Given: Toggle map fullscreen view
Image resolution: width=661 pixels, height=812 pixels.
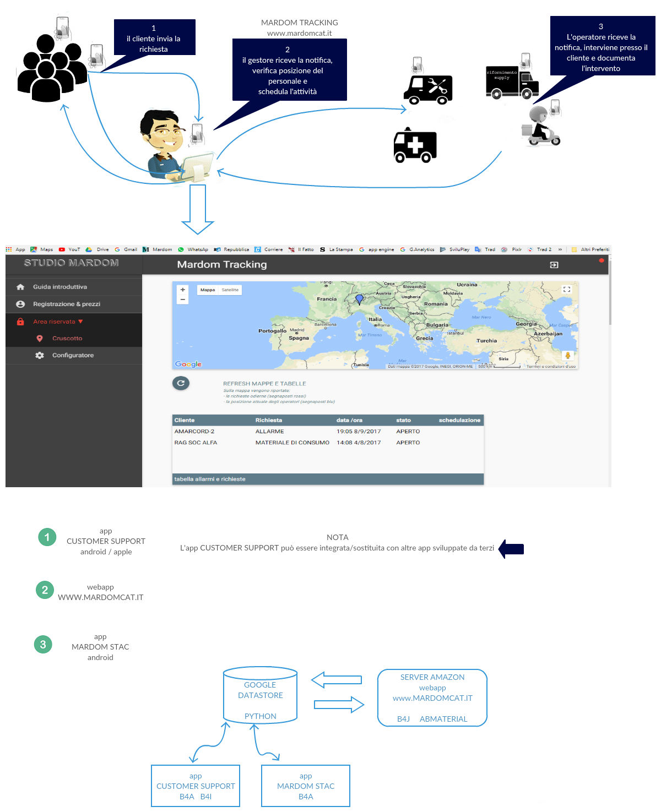Looking at the screenshot, I should pos(567,290).
